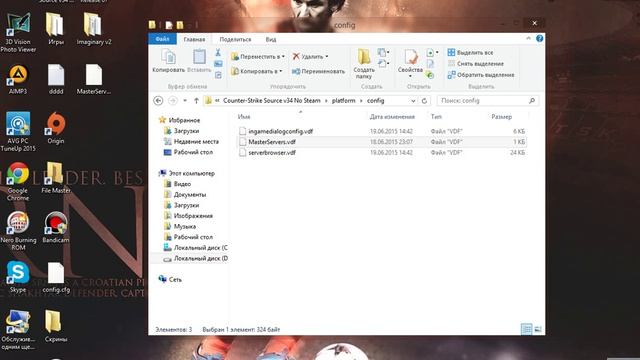Click the Cut scissors icon
This screenshot has width=640, height=360.
(218, 53)
